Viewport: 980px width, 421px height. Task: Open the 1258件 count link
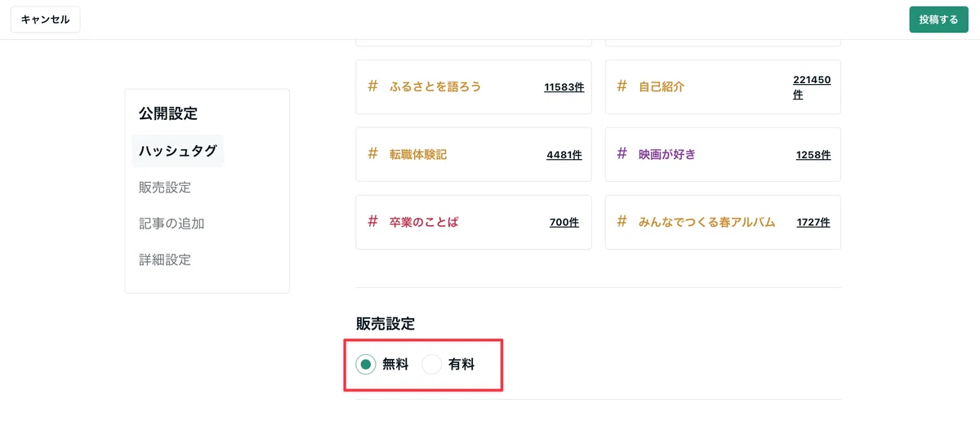pos(813,154)
